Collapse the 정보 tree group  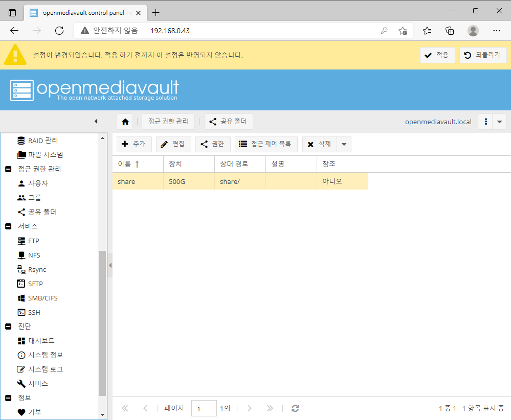(9, 398)
